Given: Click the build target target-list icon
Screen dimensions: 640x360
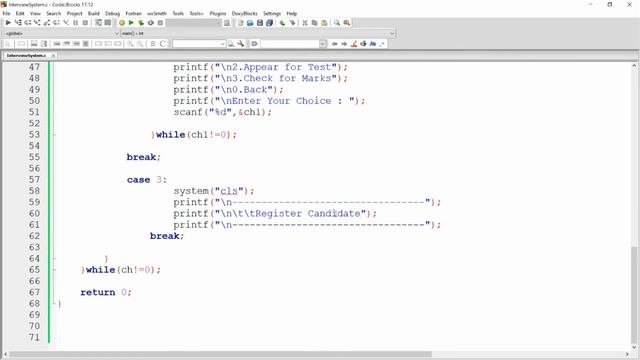Looking at the screenshot, I should click(x=227, y=23).
